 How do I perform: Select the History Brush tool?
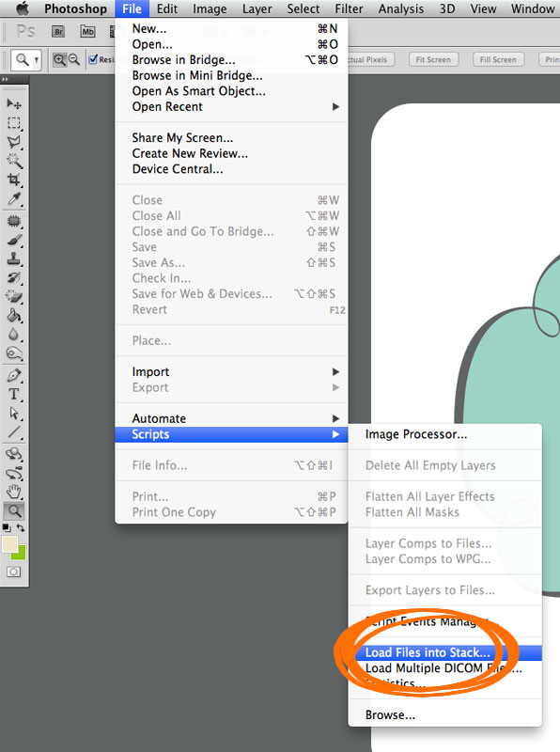point(14,277)
